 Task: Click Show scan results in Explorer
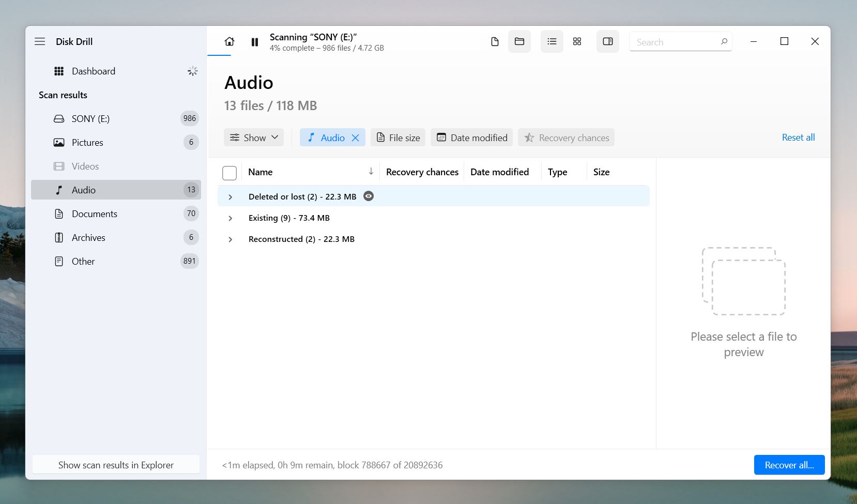click(x=116, y=465)
